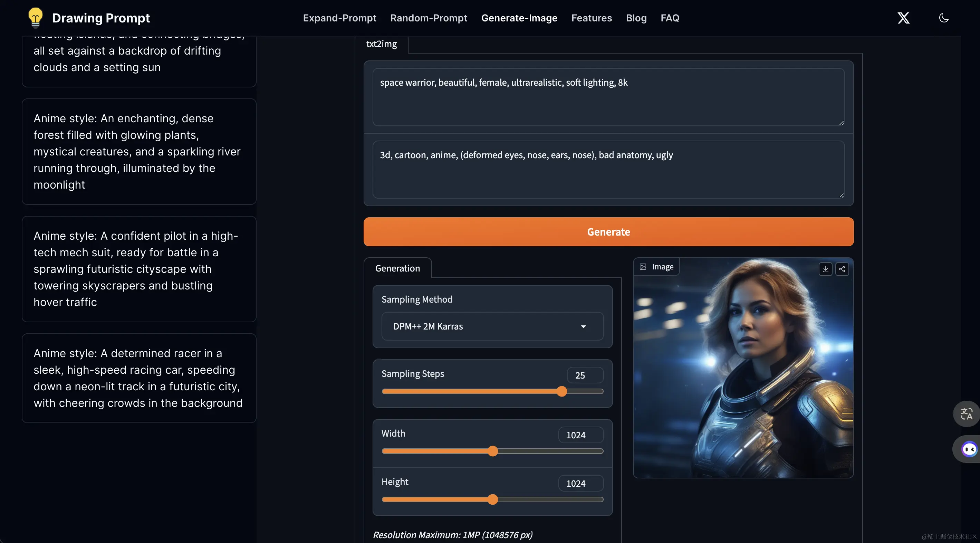Select the determined racer prompt card
980x543 pixels.
139,378
